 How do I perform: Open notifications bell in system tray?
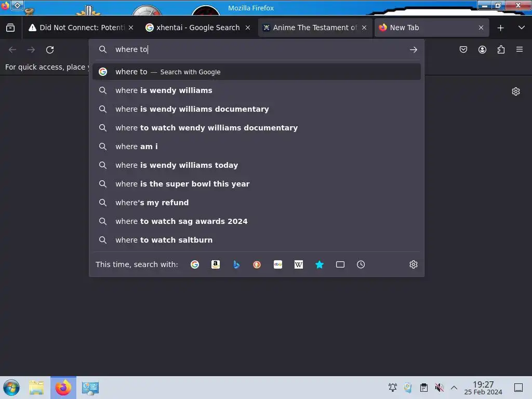(x=393, y=388)
